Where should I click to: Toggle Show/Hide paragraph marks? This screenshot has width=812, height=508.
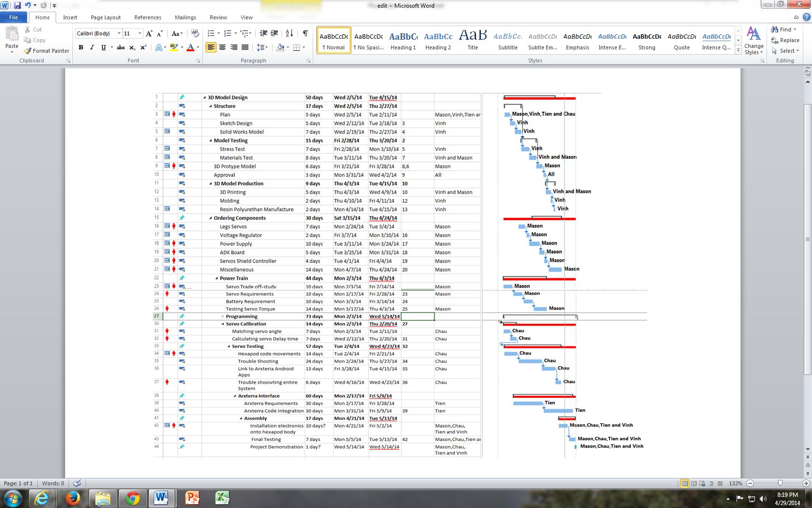(x=305, y=33)
